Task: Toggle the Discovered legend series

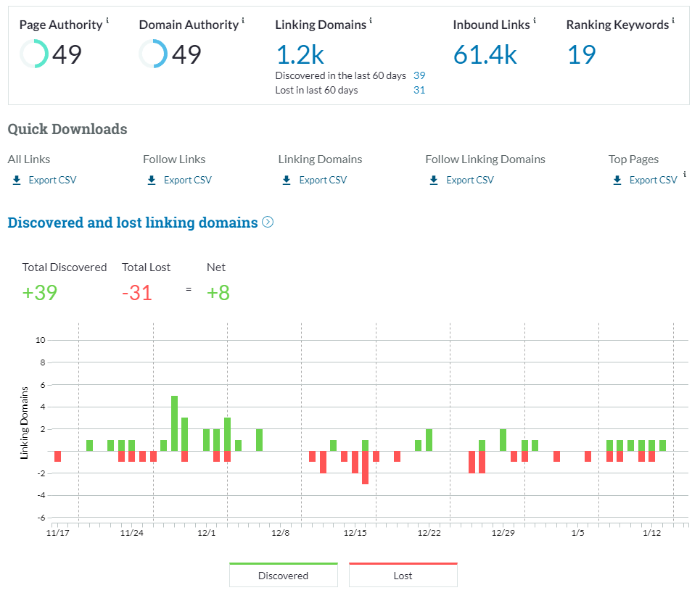Action: (283, 576)
